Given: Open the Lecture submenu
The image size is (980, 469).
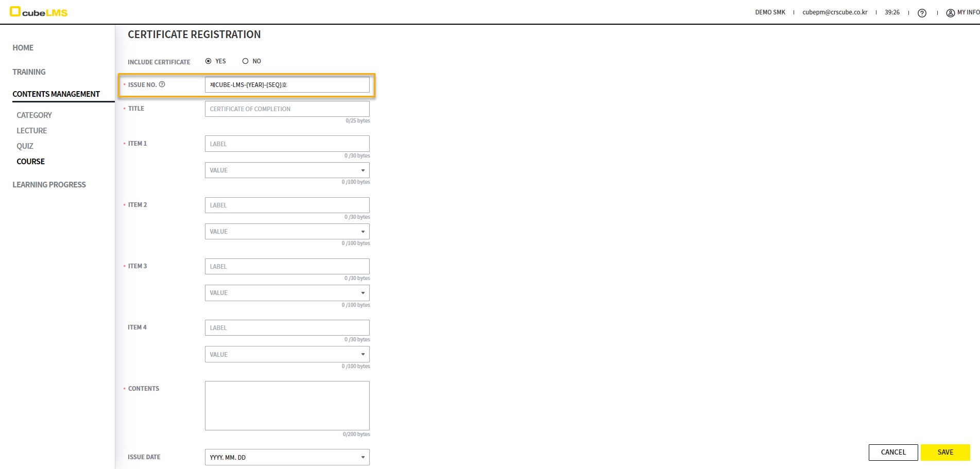Looking at the screenshot, I should 32,131.
